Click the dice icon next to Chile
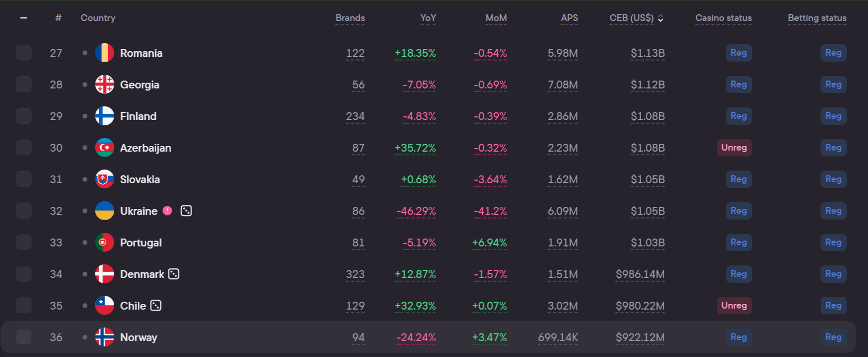The image size is (868, 357). click(156, 305)
